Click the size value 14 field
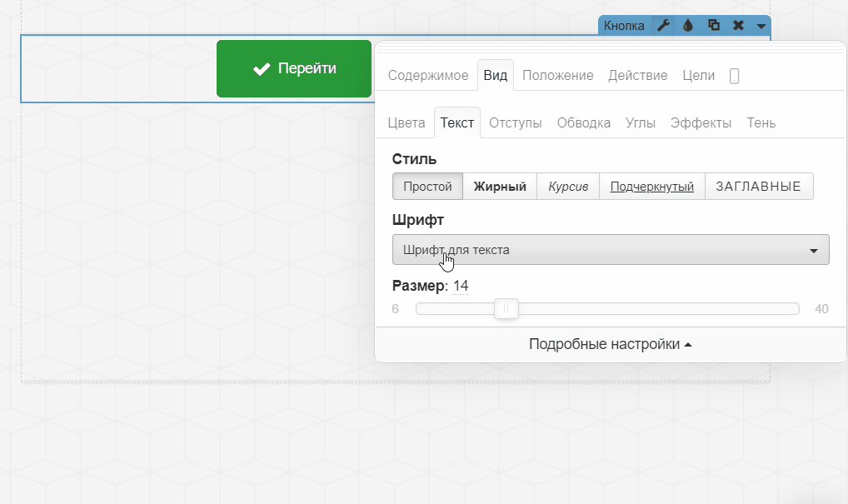The height and width of the screenshot is (504, 848). pyautogui.click(x=461, y=286)
